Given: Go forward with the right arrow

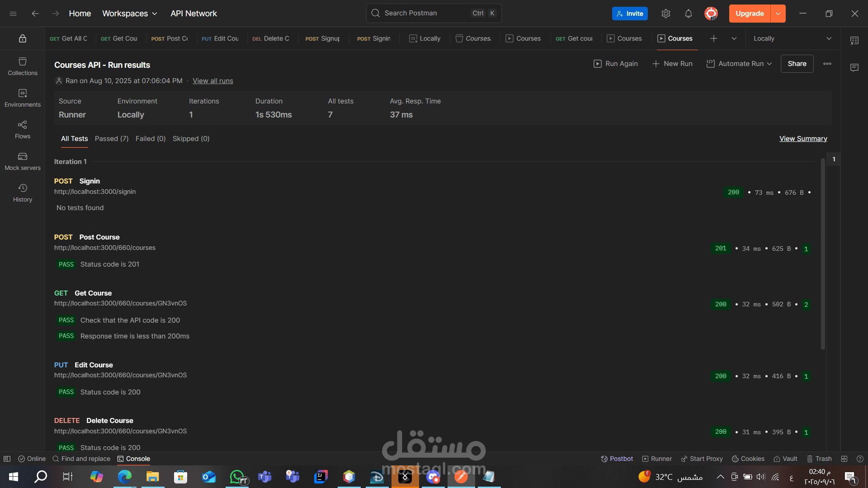Looking at the screenshot, I should [x=55, y=14].
